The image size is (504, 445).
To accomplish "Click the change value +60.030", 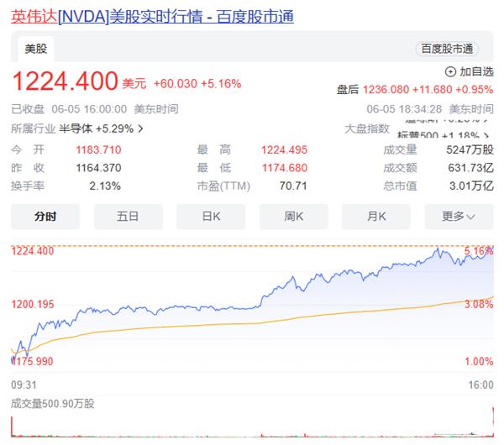I will point(176,84).
